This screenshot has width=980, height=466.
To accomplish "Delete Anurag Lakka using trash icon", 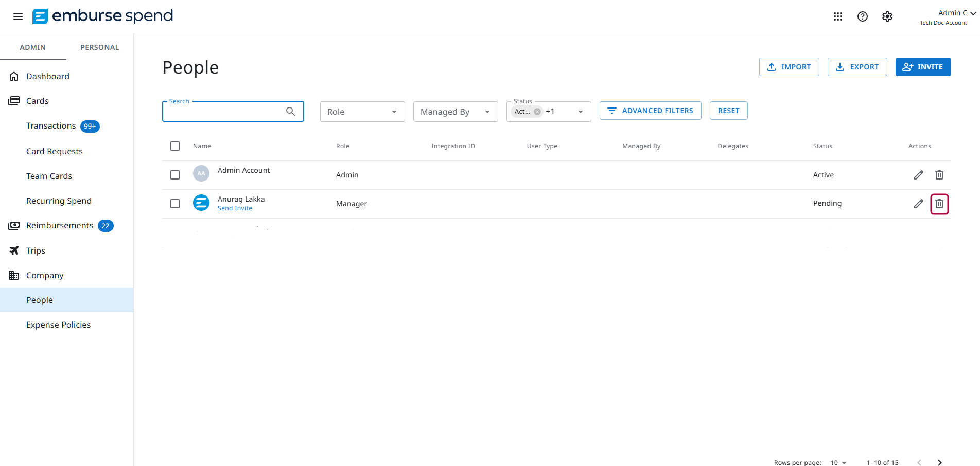I will pos(939,204).
